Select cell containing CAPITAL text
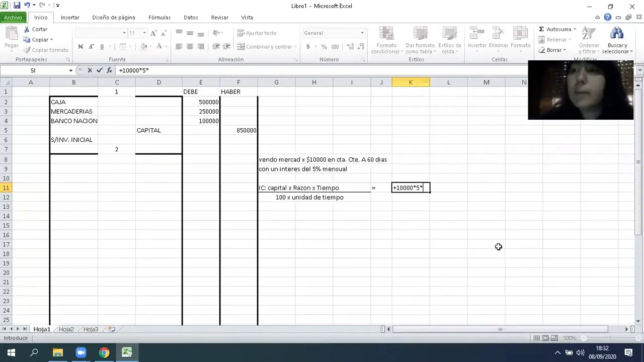Image resolution: width=644 pixels, height=362 pixels. (x=158, y=130)
